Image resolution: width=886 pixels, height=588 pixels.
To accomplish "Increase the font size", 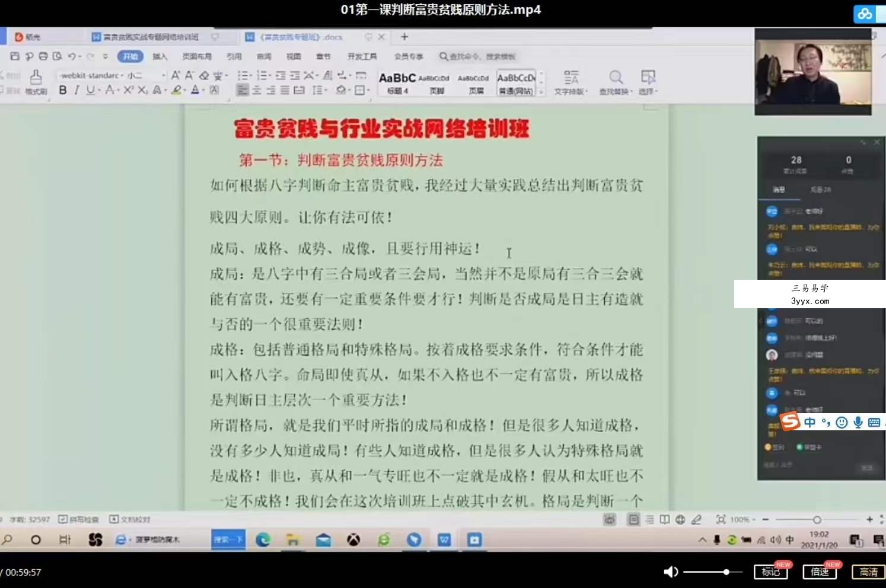I will pos(176,75).
